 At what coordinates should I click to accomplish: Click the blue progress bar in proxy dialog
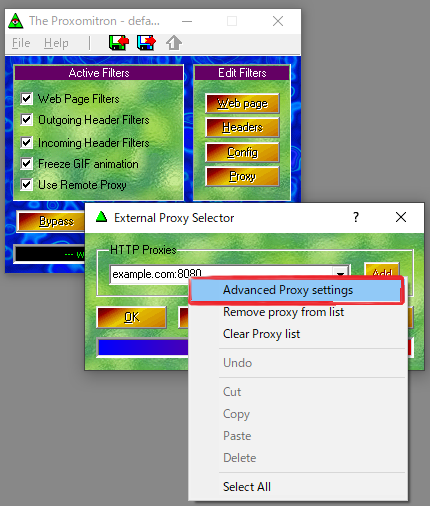(143, 348)
